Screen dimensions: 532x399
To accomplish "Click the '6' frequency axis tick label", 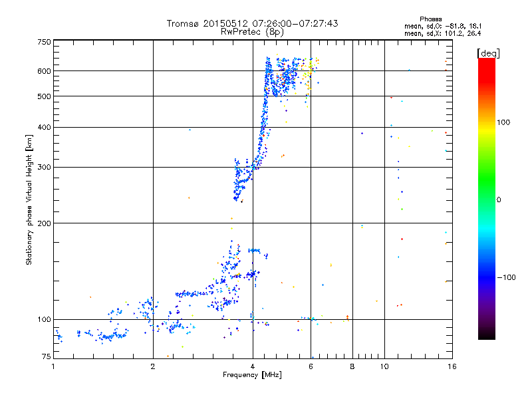I will point(311,366).
